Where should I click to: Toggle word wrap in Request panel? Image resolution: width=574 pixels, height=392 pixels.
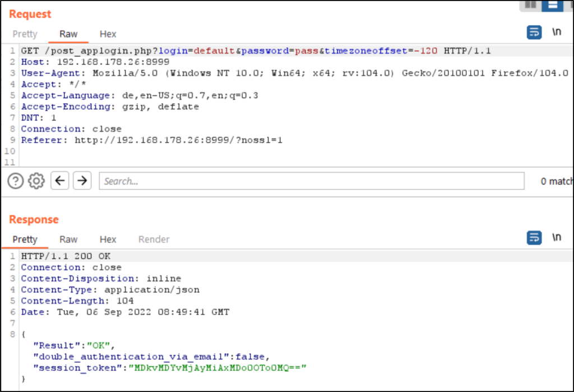pyautogui.click(x=534, y=33)
